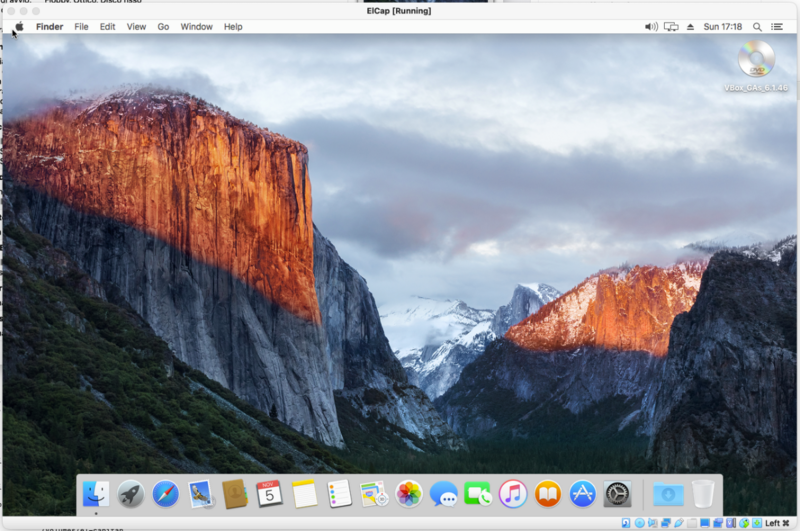
Task: Open Trash in the Dock
Action: [703, 493]
